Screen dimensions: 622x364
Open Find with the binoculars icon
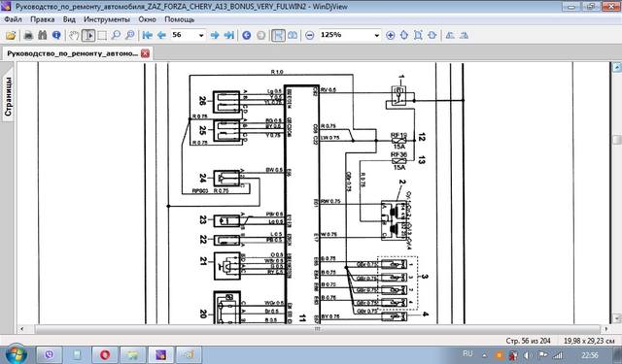[43, 35]
